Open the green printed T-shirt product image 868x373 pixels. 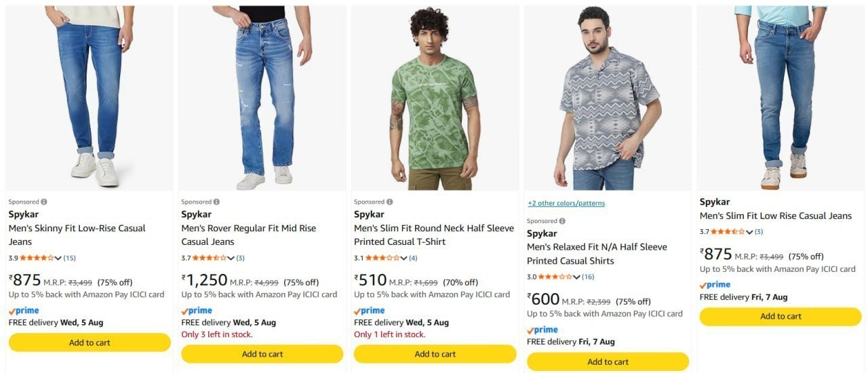pos(435,98)
